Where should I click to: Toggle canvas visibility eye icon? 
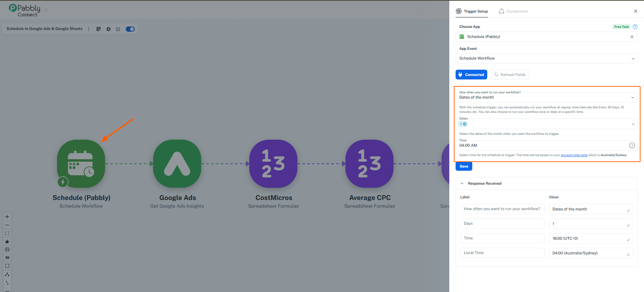[x=7, y=258]
